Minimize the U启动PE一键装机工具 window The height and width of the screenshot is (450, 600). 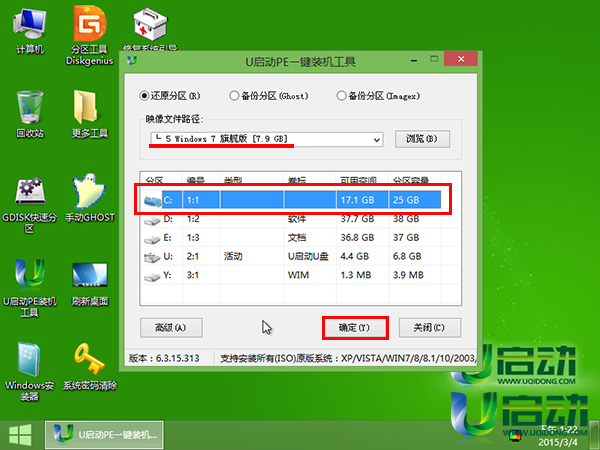click(x=414, y=60)
